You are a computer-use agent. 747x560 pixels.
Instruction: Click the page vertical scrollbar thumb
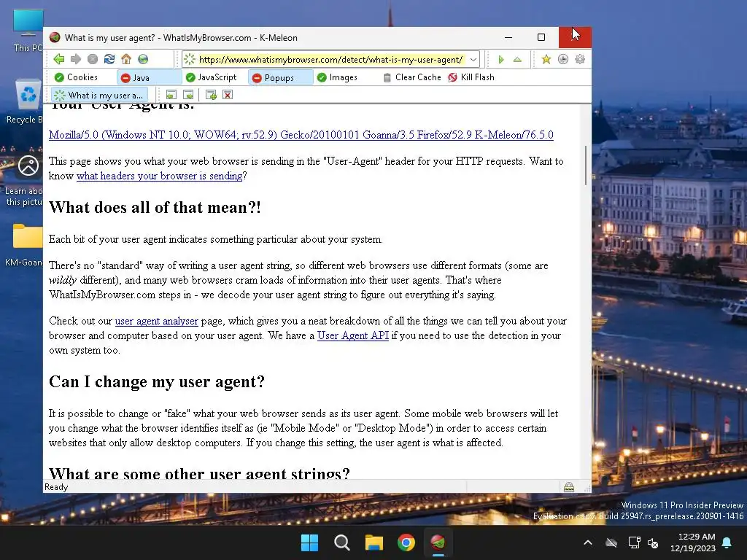(586, 166)
